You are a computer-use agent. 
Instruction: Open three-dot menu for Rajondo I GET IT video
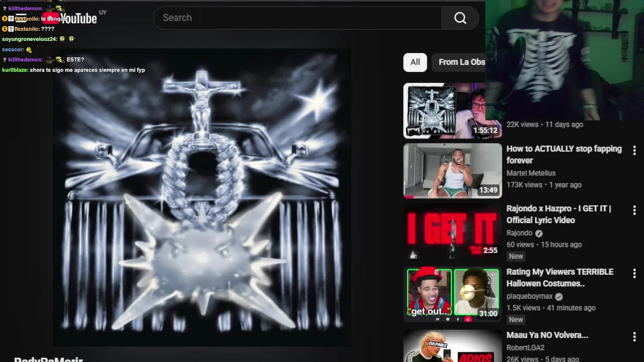tap(634, 210)
